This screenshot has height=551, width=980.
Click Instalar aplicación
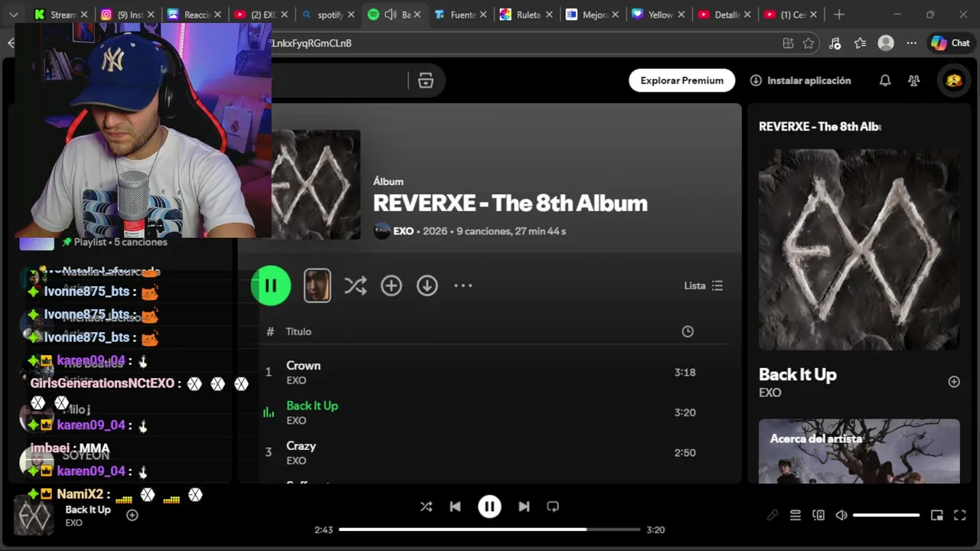[x=800, y=80]
